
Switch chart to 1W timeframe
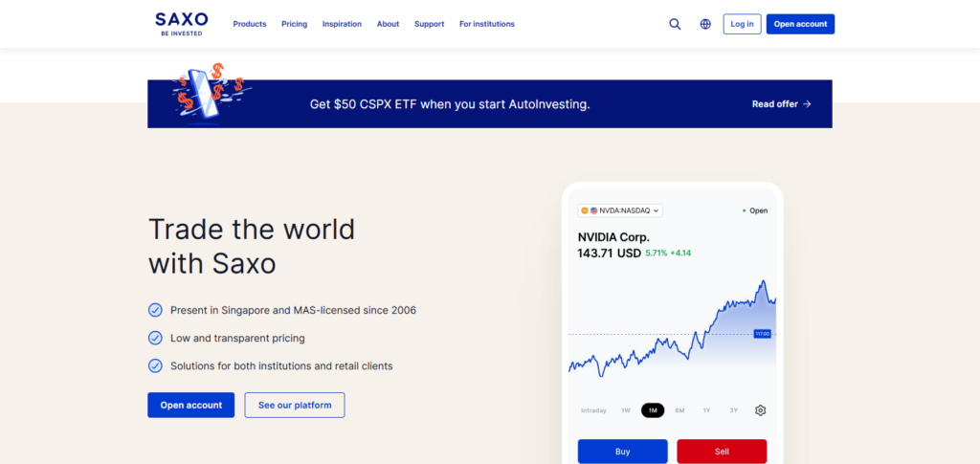pyautogui.click(x=626, y=410)
